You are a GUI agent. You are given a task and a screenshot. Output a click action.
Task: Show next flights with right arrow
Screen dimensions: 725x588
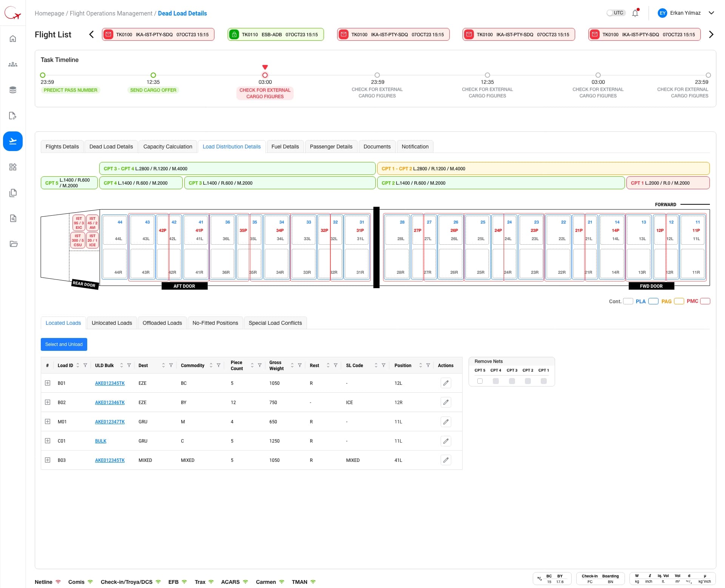[x=711, y=34]
